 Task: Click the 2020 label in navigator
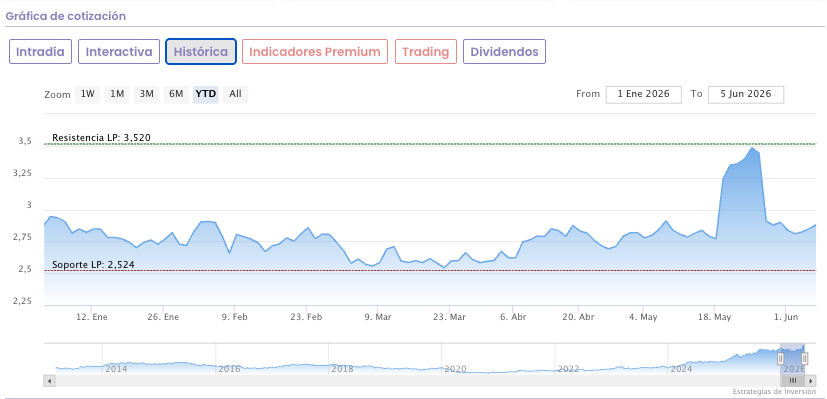455,369
